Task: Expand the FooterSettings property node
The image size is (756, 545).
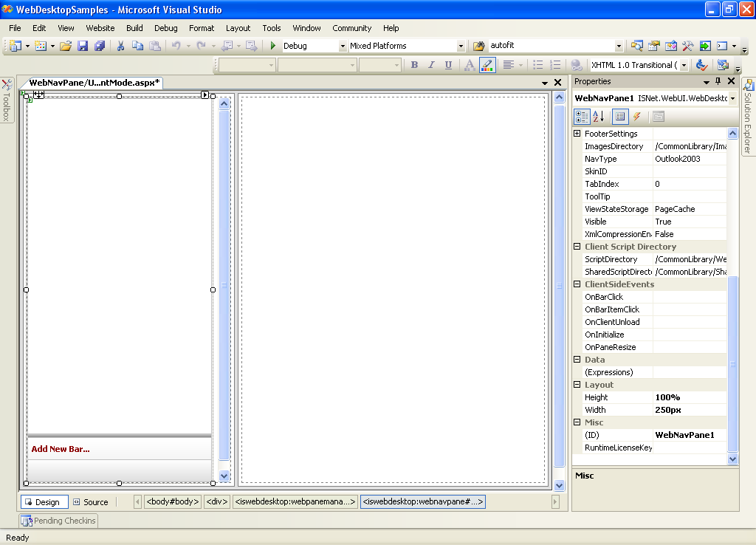Action: [x=577, y=134]
